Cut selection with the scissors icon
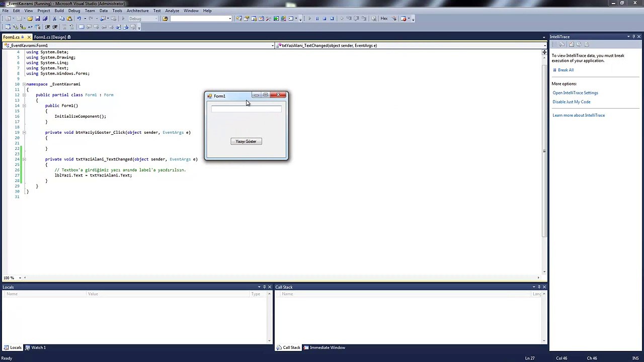 click(54, 19)
